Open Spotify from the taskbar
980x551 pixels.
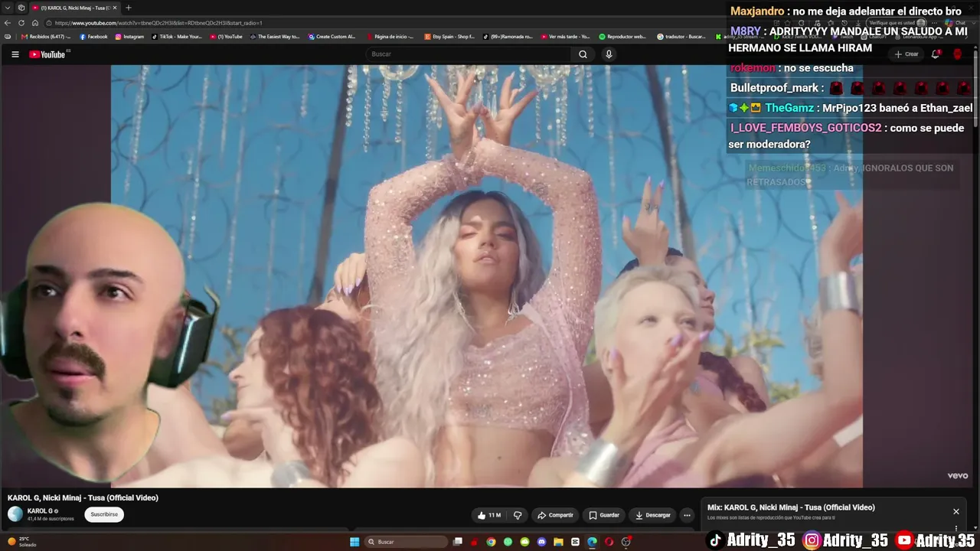coord(508,542)
